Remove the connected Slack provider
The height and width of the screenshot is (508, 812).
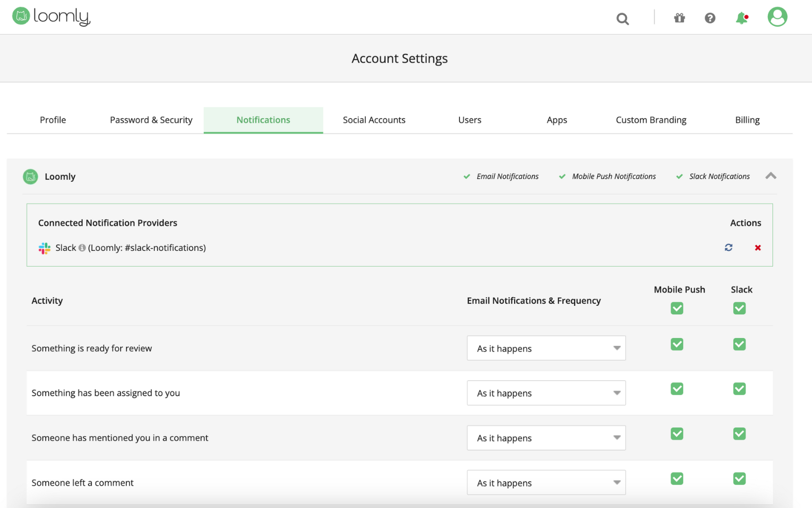coord(757,248)
